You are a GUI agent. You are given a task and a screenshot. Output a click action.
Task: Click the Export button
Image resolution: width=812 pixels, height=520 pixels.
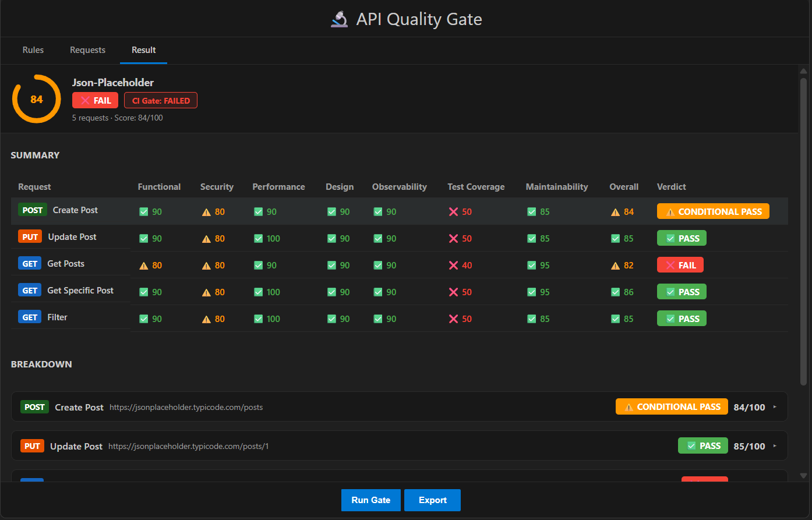pyautogui.click(x=433, y=500)
